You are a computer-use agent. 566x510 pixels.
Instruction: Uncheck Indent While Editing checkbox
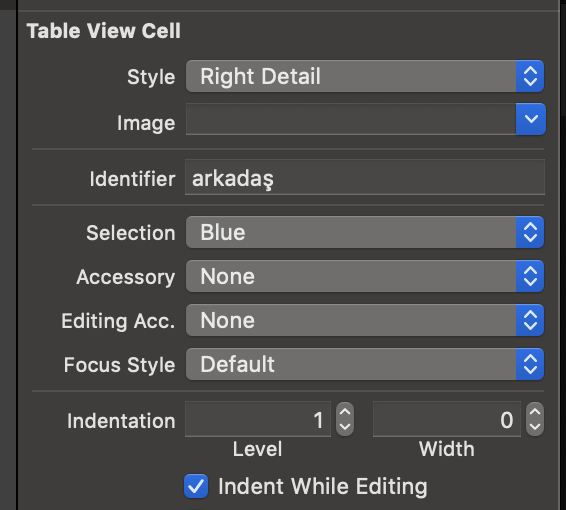click(x=196, y=486)
